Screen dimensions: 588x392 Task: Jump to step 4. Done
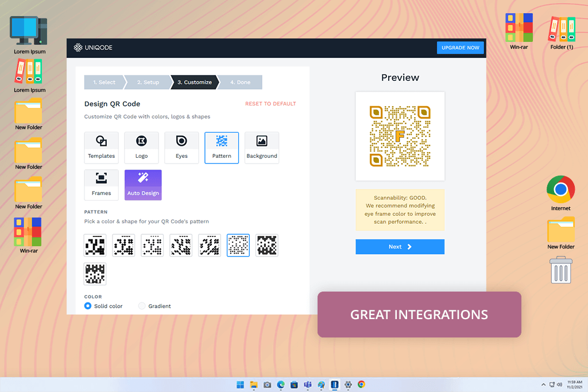[x=241, y=82]
